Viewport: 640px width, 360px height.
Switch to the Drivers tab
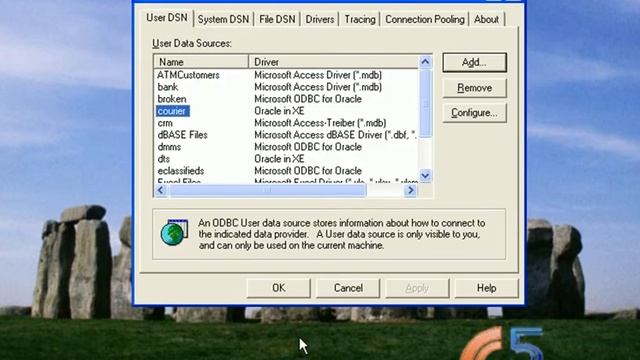click(320, 19)
